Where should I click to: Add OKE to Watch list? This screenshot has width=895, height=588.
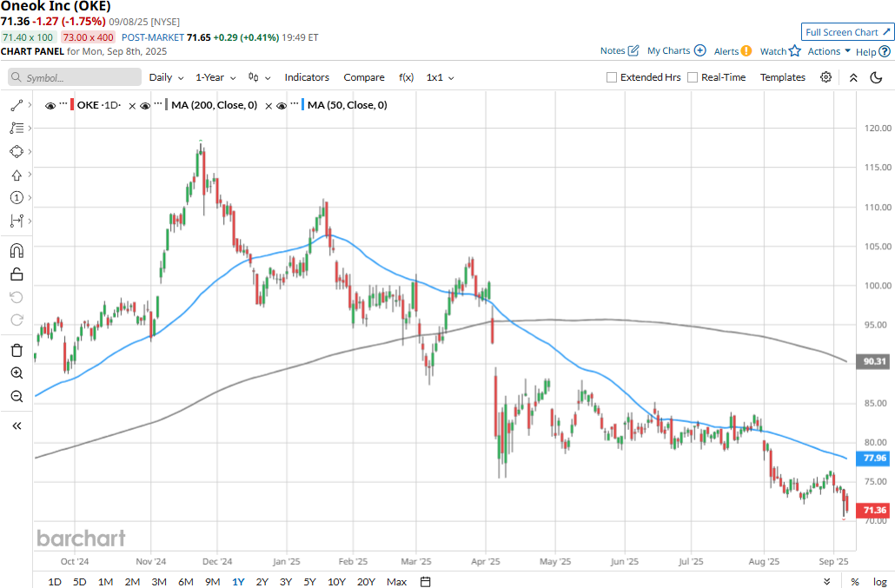[x=780, y=51]
